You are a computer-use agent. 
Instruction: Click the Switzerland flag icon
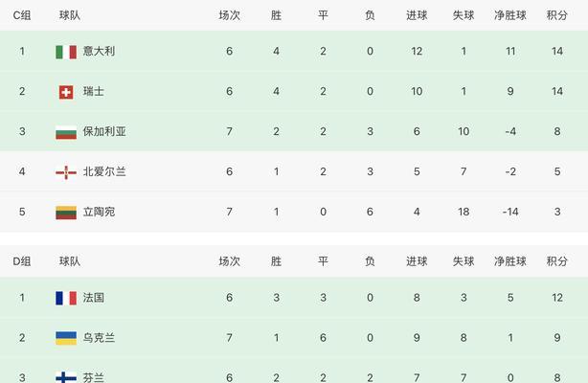66,92
